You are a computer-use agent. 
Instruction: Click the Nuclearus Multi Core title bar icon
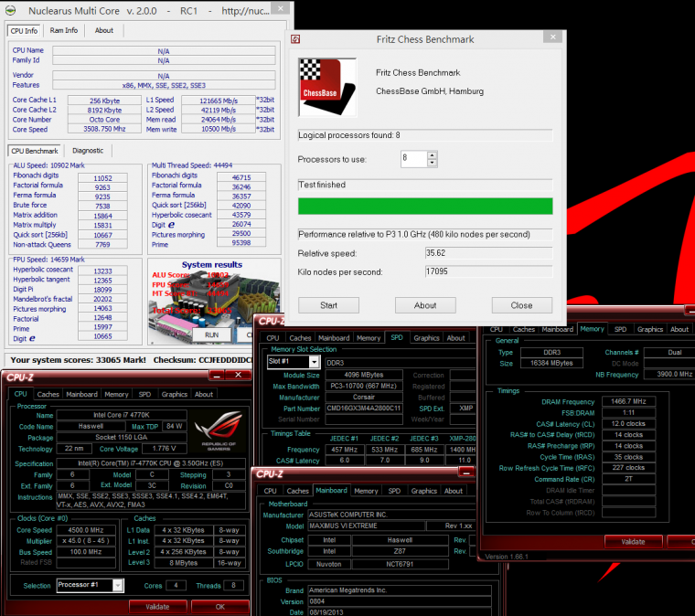(x=10, y=10)
